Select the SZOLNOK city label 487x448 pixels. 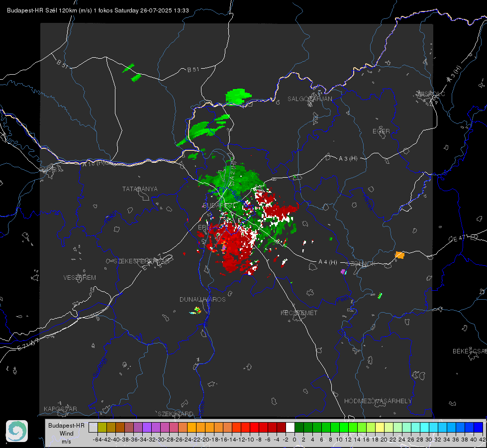click(x=361, y=264)
